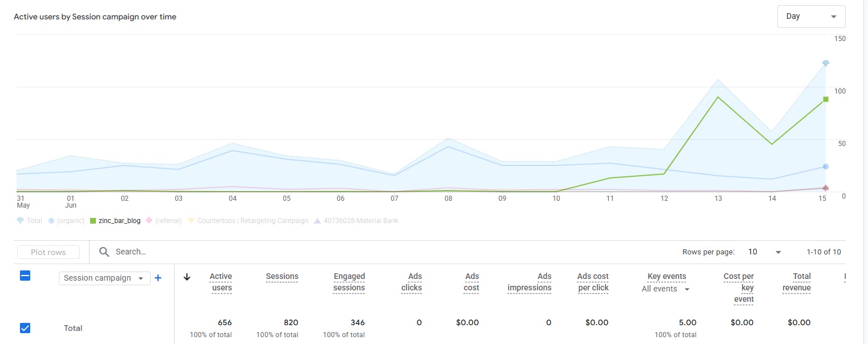Click the green zinc_bar_blog point on 15
Image resolution: width=868 pixels, height=344 pixels.
click(825, 99)
